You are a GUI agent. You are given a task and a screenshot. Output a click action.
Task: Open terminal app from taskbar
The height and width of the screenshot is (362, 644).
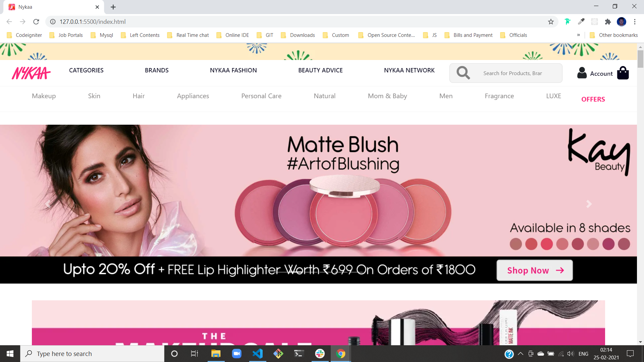[299, 354]
